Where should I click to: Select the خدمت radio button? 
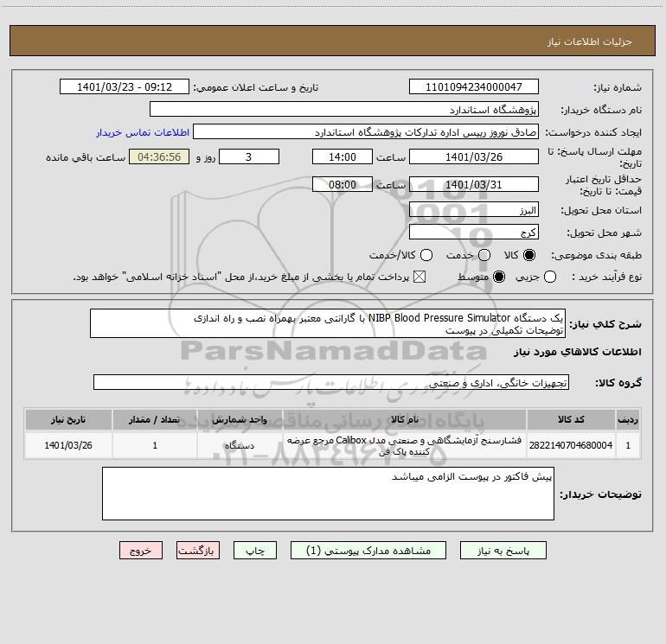484,255
